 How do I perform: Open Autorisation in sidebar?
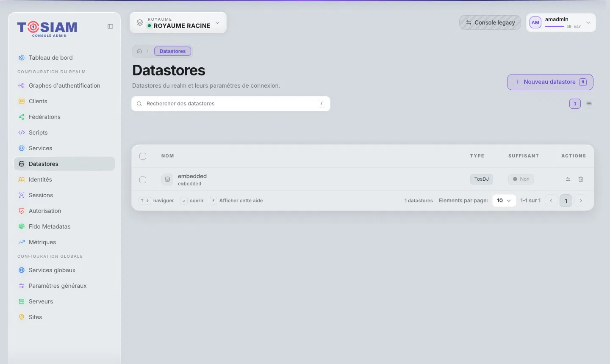[x=64, y=211]
